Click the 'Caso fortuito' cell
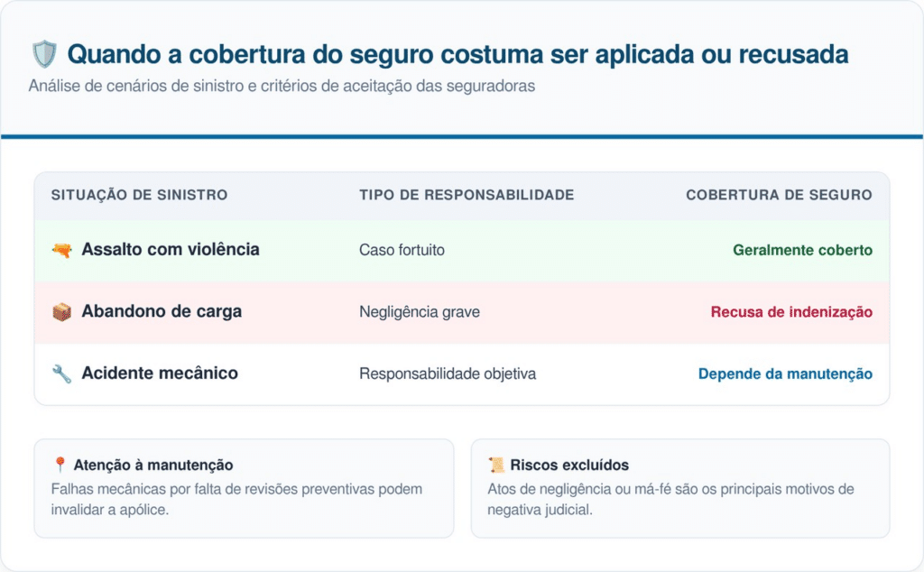924x572 pixels. 402,250
